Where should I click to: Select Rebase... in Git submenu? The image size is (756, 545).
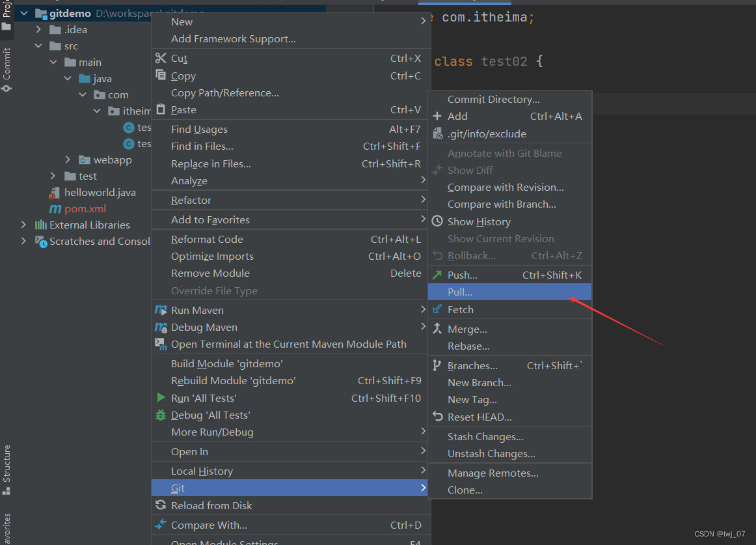(509, 346)
